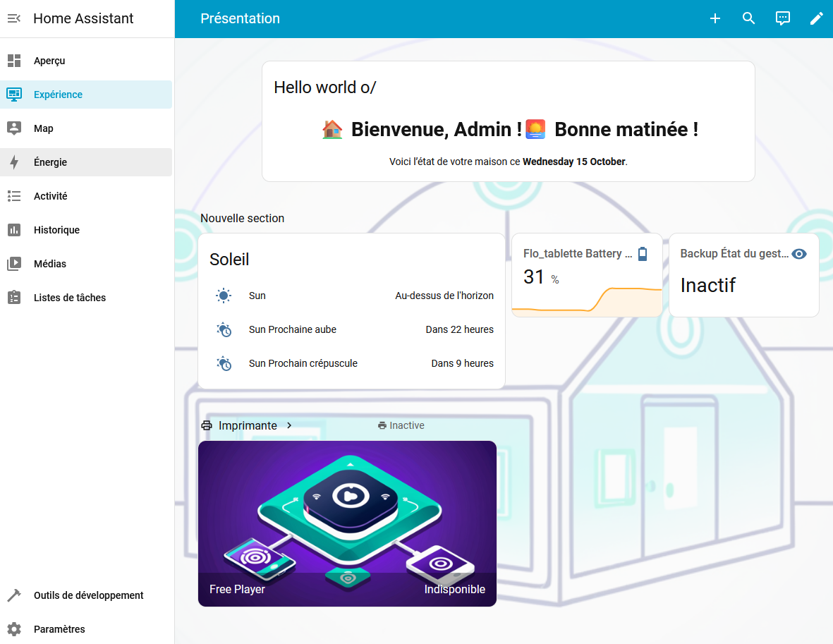Expand Imprimante heading chevron
Viewport: 833px width, 644px height.
[x=289, y=425]
